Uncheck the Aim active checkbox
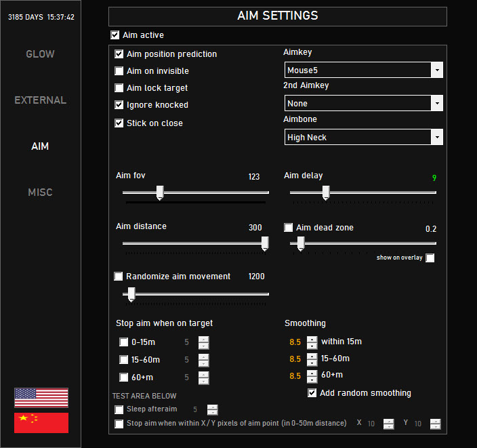Image resolution: width=477 pixels, height=448 pixels. 115,35
